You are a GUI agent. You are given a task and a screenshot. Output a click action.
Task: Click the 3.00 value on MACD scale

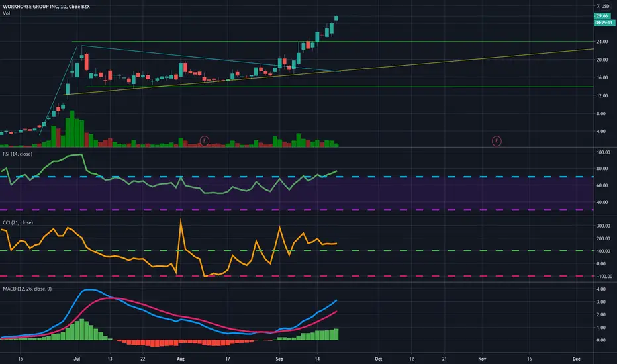601,302
